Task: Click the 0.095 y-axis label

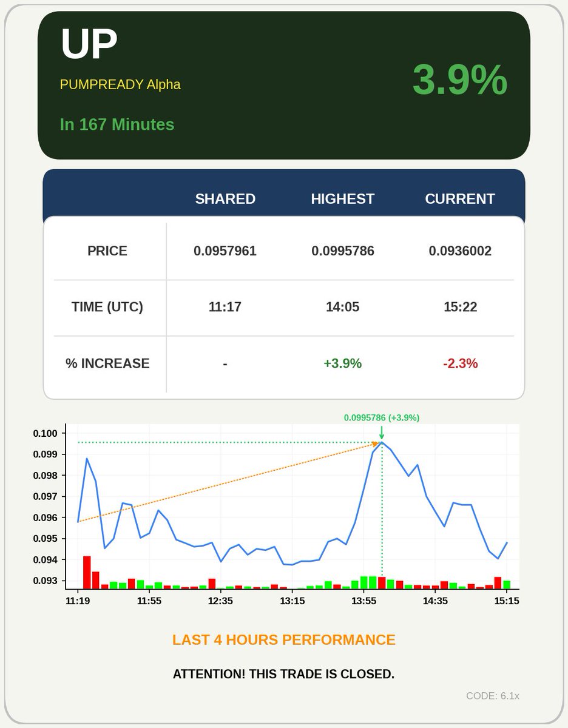Action: pyautogui.click(x=46, y=539)
